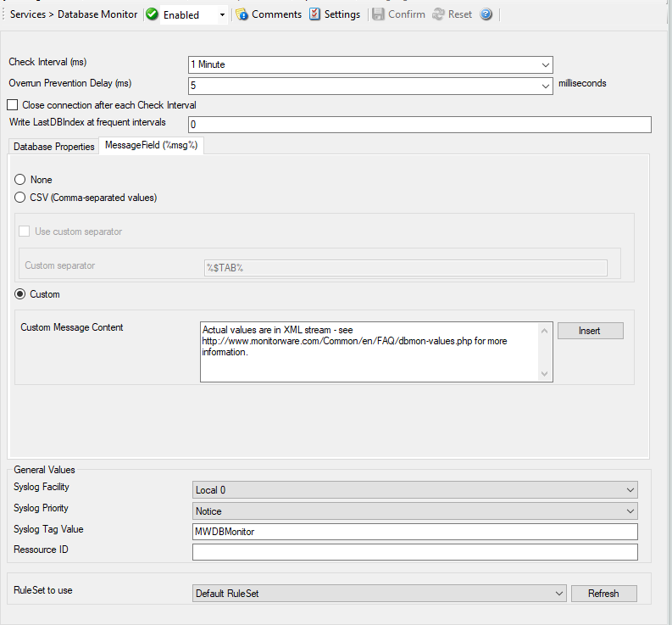Switch to the Database Properties tab
Viewport: 672px width, 625px height.
(54, 147)
